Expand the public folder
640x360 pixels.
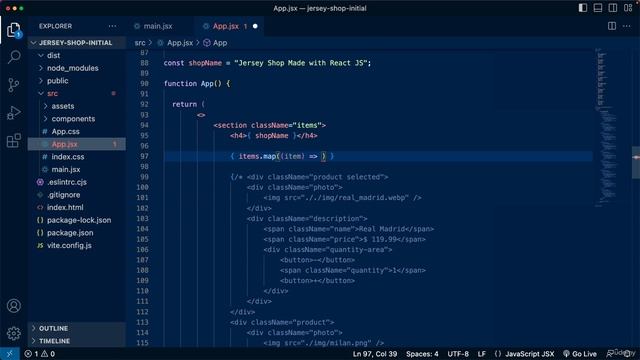click(x=77, y=81)
